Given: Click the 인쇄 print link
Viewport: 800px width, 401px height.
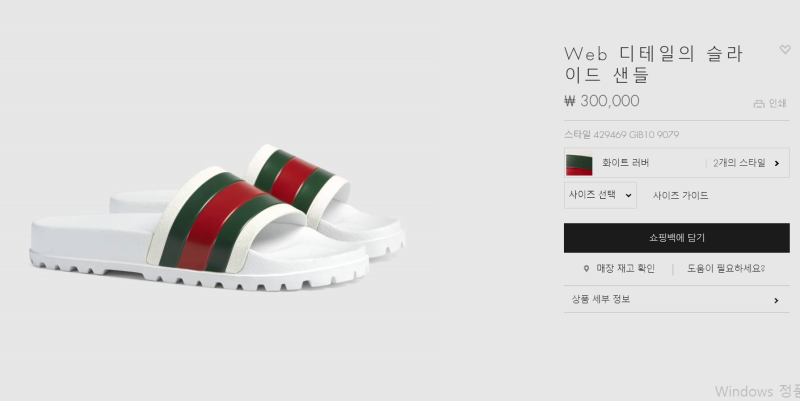Looking at the screenshot, I should (778, 104).
